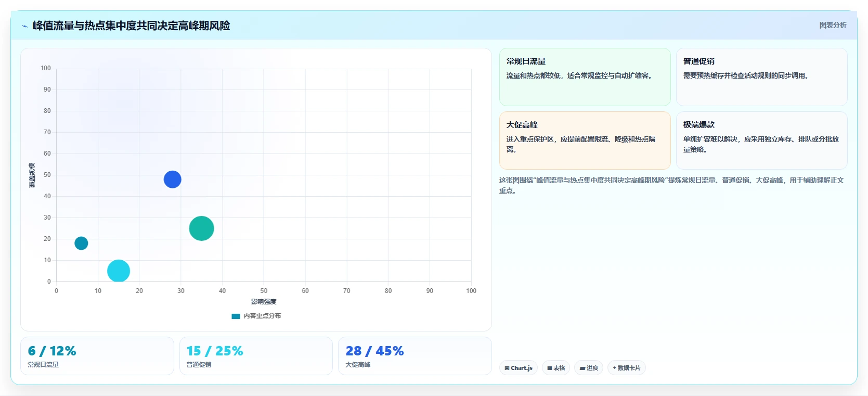Click the 表格 tag

click(556, 368)
